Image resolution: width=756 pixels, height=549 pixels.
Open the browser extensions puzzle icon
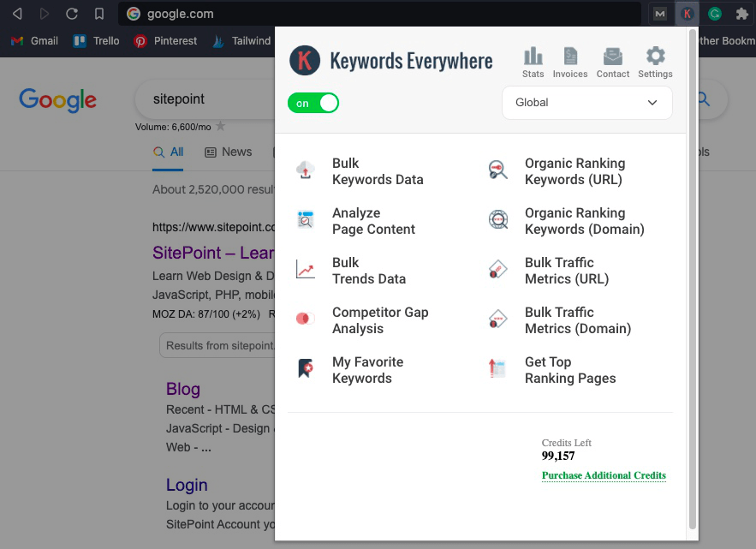(742, 14)
